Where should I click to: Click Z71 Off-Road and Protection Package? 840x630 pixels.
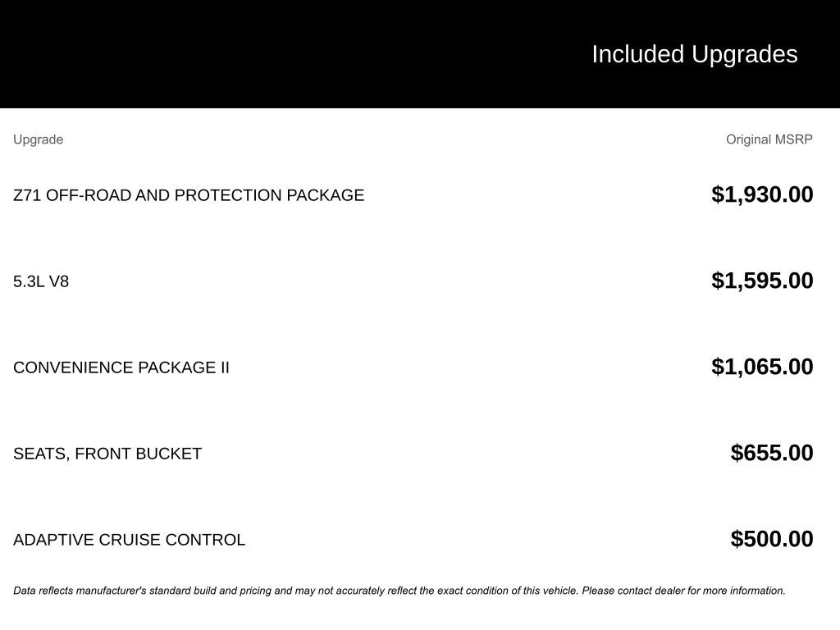[189, 195]
